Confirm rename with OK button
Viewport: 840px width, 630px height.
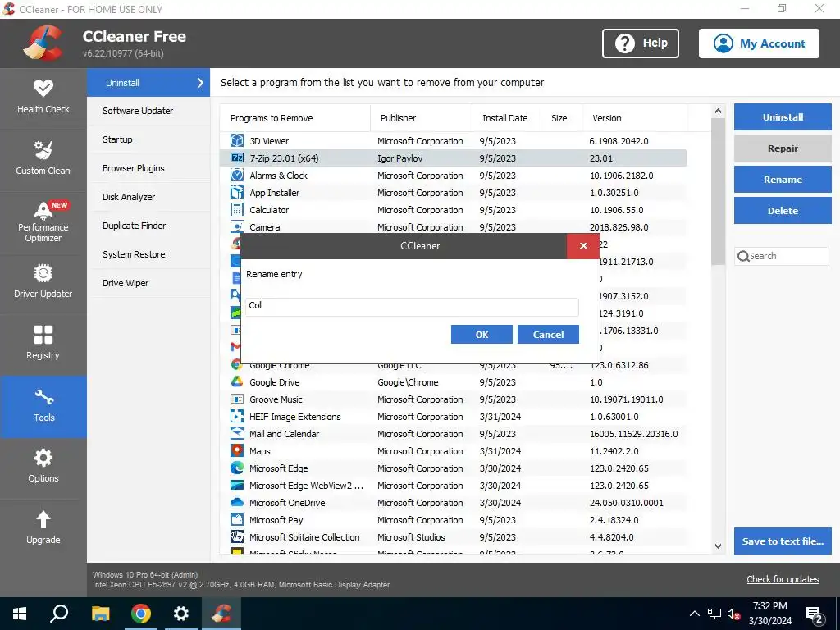tap(482, 335)
